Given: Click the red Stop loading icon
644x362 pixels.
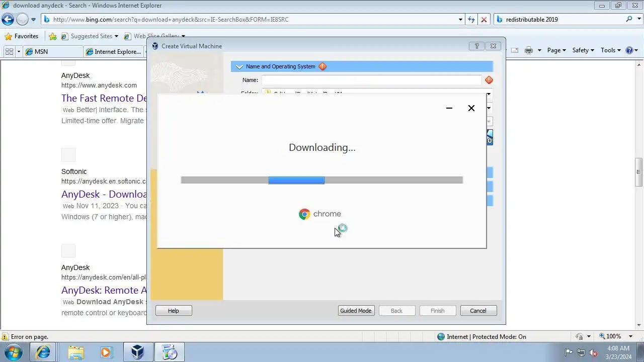Looking at the screenshot, I should (484, 20).
